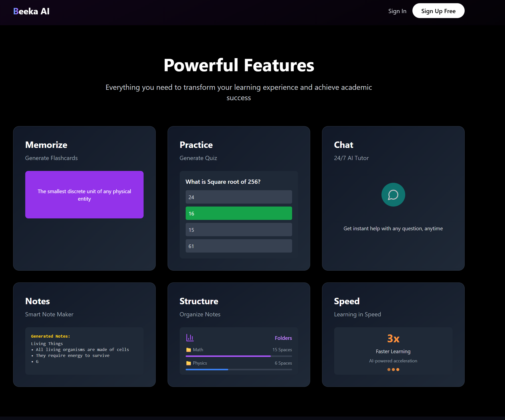The height and width of the screenshot is (420, 505).
Task: Click the bar chart icon in Structure
Action: pyautogui.click(x=190, y=338)
